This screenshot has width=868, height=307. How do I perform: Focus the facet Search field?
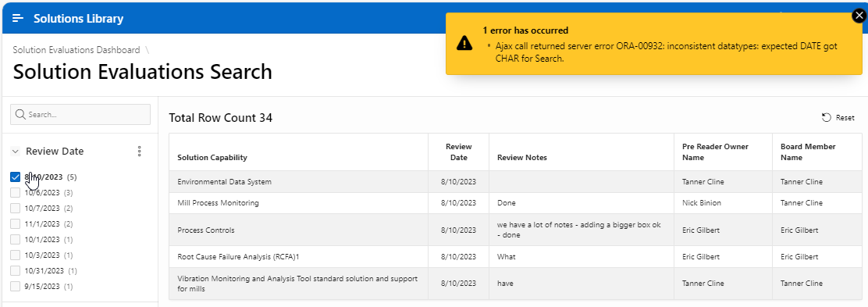pos(80,114)
